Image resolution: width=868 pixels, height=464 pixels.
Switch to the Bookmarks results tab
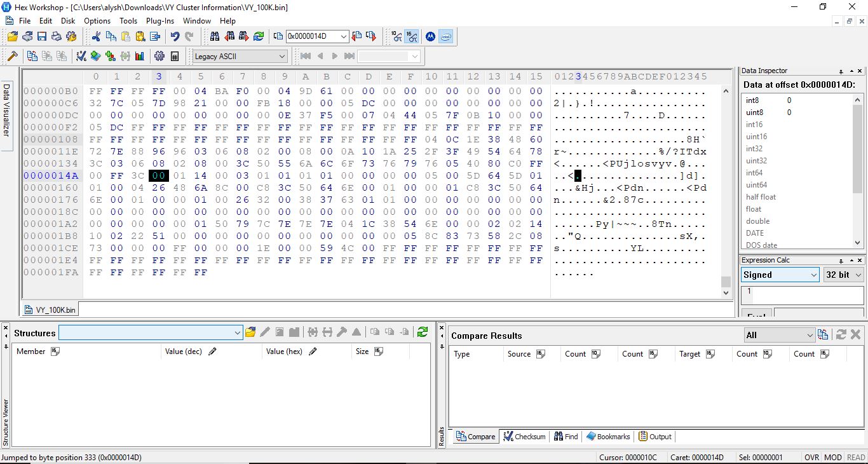click(608, 437)
